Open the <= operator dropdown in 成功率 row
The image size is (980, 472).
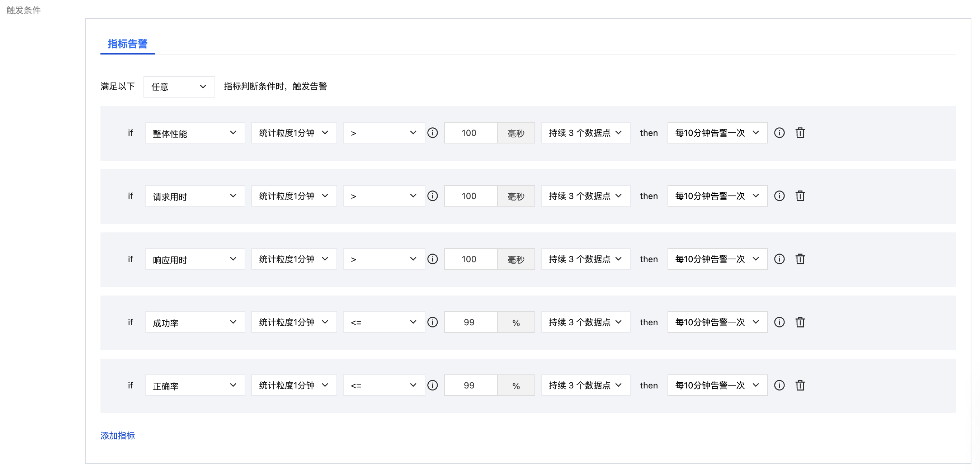point(384,322)
